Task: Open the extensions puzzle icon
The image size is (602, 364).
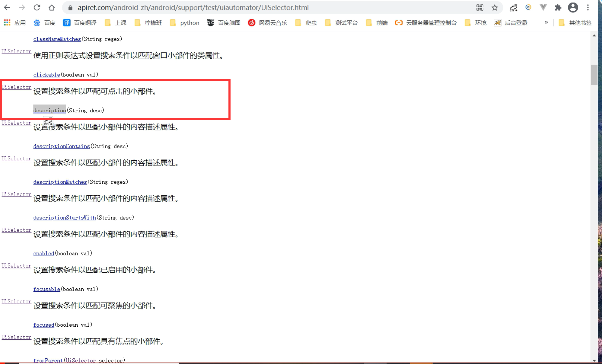Action: point(558,7)
